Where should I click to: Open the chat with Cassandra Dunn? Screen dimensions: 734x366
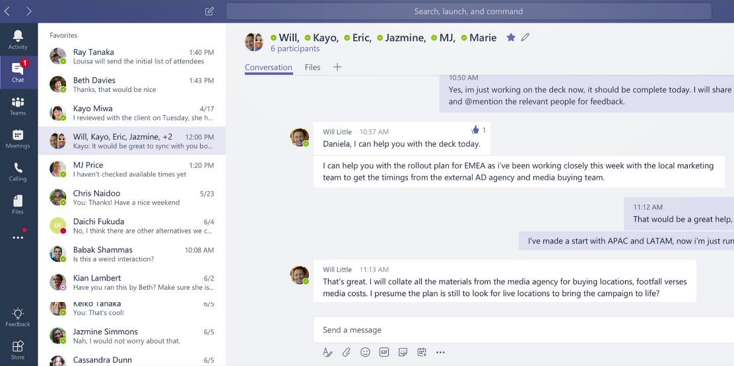(132, 359)
